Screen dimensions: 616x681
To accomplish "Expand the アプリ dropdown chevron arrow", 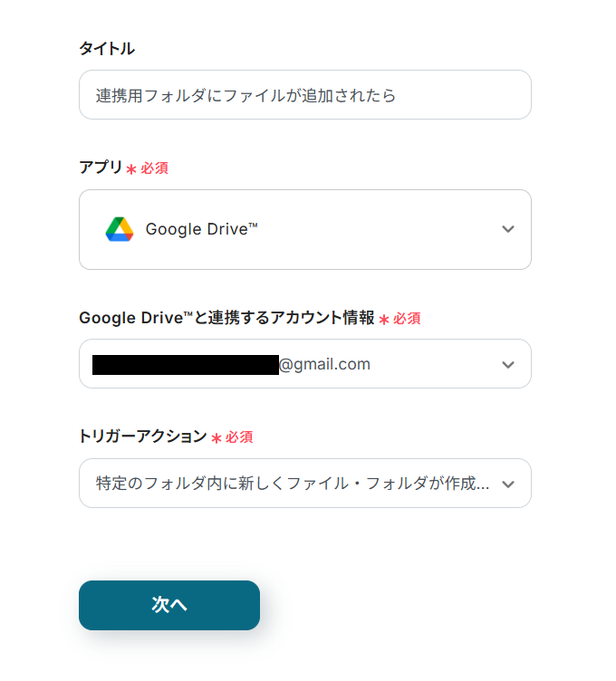I will click(x=508, y=229).
